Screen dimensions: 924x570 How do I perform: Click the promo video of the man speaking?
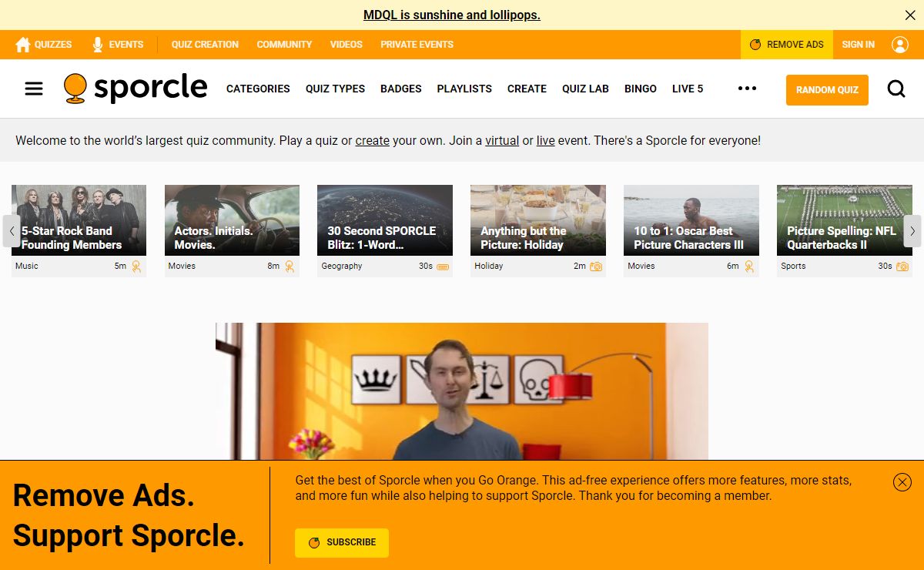coord(462,391)
